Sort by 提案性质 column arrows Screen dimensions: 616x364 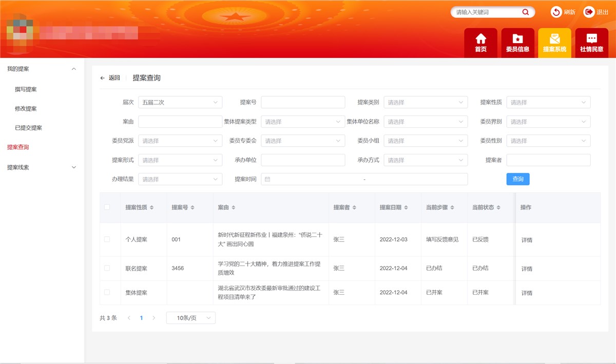click(x=152, y=208)
